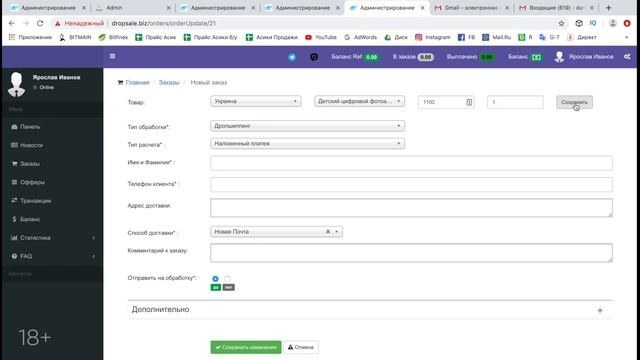Click the Сохранить button near quantity

point(574,102)
